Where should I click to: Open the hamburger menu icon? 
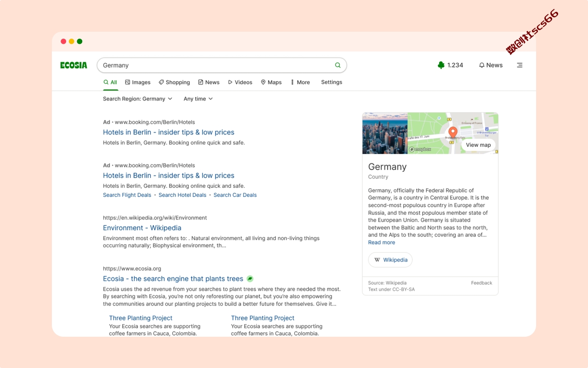point(520,65)
